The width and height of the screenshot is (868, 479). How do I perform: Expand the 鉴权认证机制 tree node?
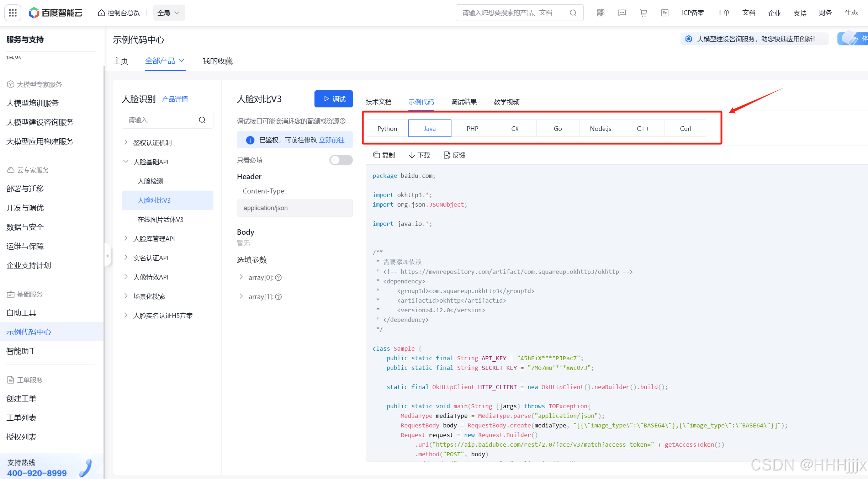[x=126, y=142]
